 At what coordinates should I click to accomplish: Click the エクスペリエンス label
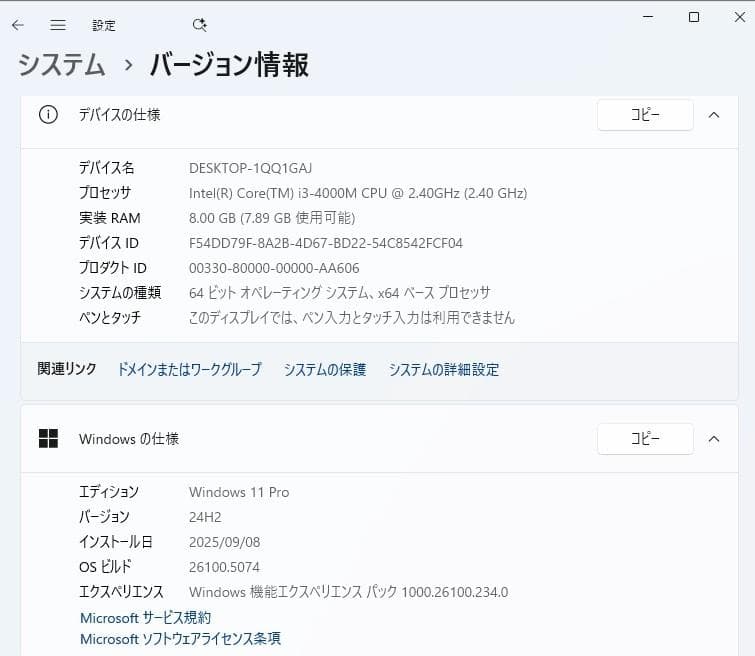pyautogui.click(x=121, y=591)
